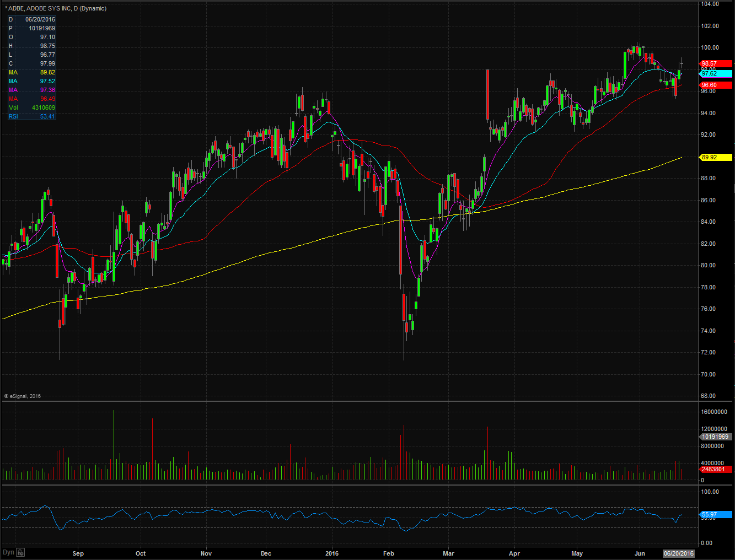Click the 16000000 volume axis label
The width and height of the screenshot is (735, 560).
point(713,412)
